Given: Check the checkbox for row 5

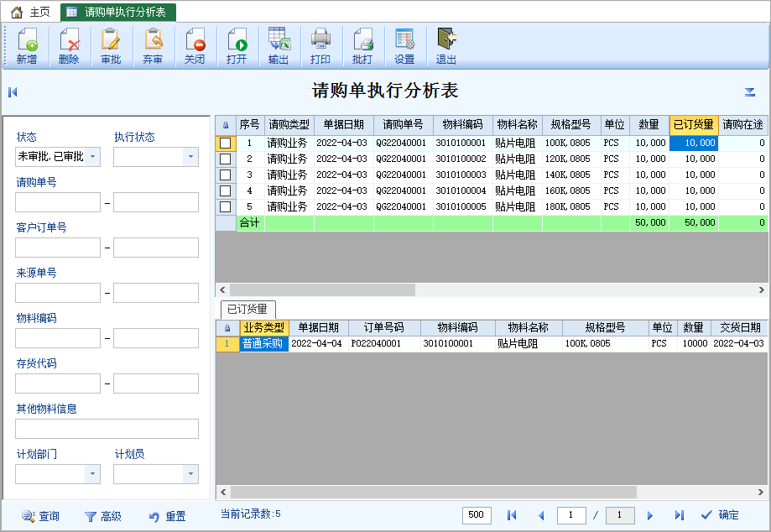Looking at the screenshot, I should tap(225, 206).
